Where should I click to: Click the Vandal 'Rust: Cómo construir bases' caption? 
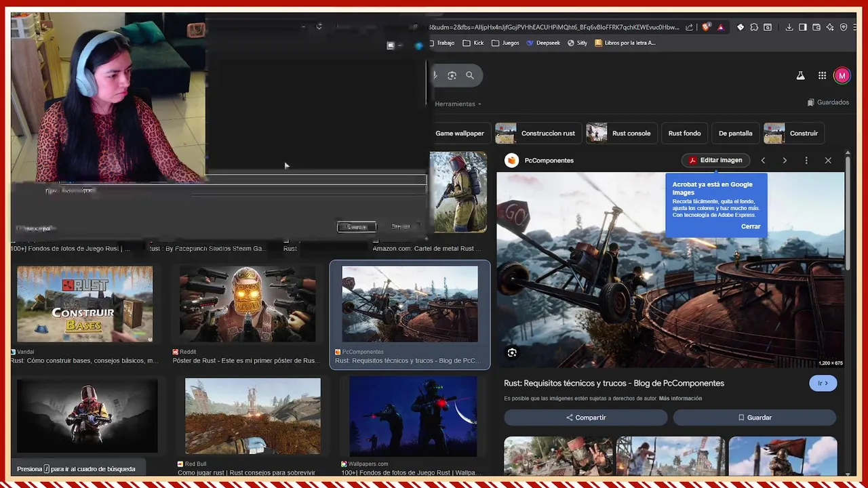point(85,361)
